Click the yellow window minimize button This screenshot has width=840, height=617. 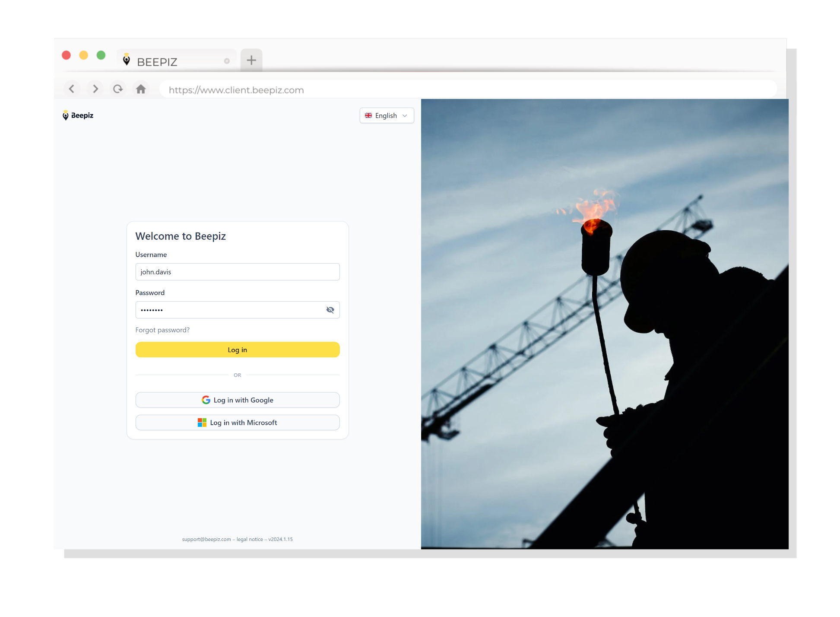pos(84,55)
